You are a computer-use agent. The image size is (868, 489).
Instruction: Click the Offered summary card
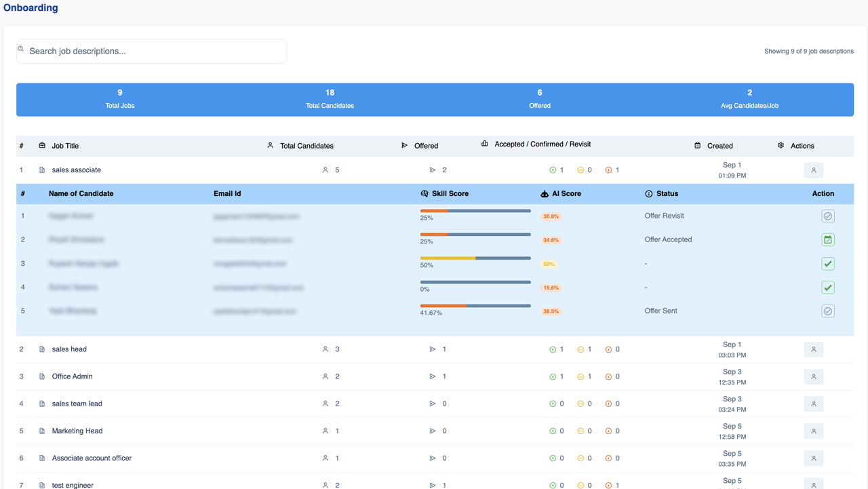coord(539,99)
